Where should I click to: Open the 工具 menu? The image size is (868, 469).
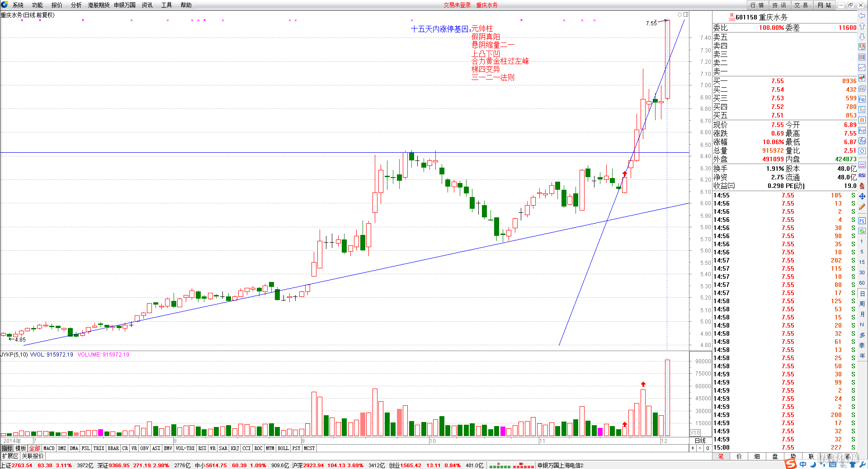click(167, 5)
